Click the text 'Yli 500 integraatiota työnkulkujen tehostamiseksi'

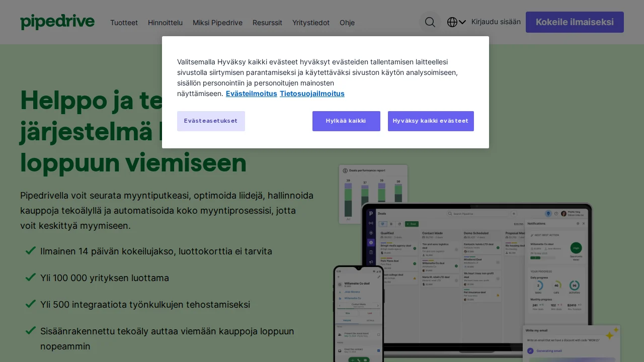pyautogui.click(x=145, y=305)
